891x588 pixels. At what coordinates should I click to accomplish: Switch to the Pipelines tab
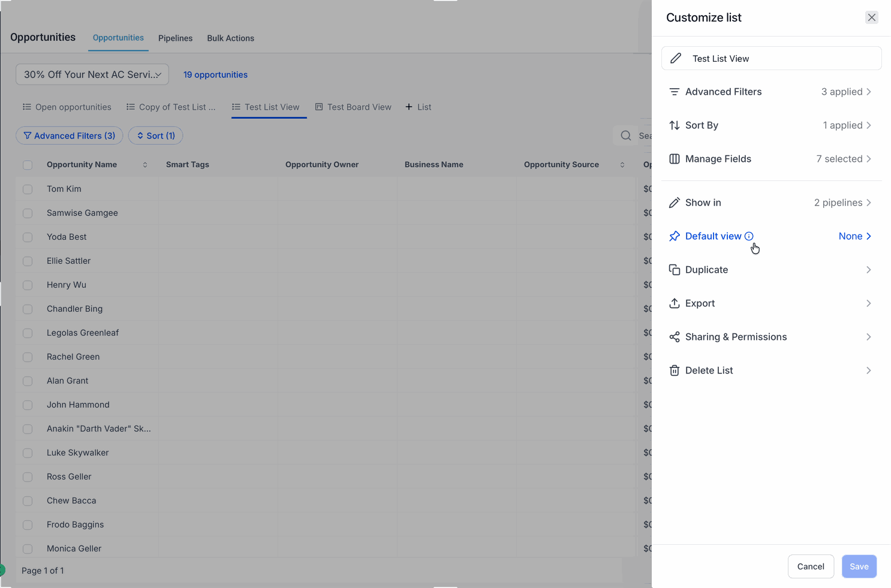175,38
